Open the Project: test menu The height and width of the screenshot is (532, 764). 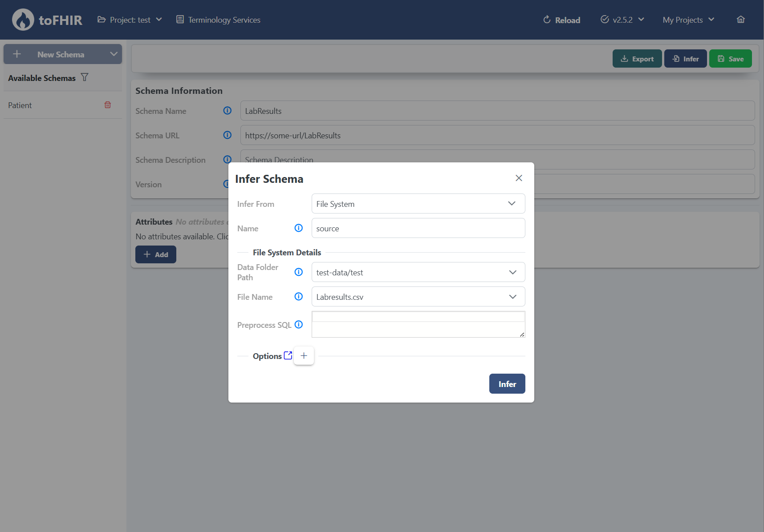(x=130, y=20)
